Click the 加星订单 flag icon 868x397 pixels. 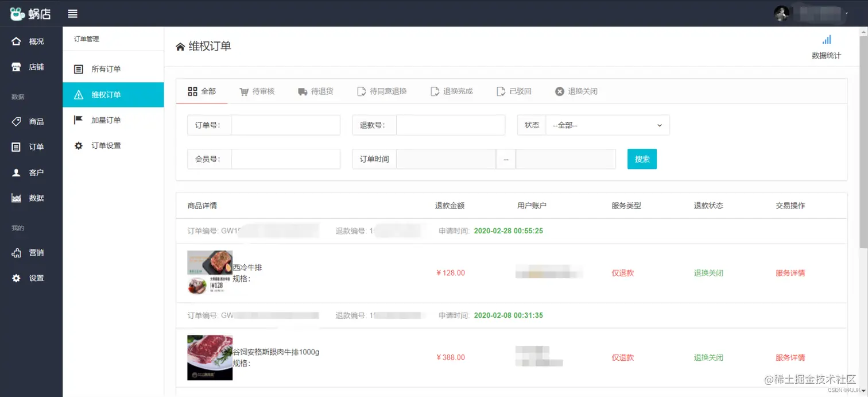(x=79, y=120)
